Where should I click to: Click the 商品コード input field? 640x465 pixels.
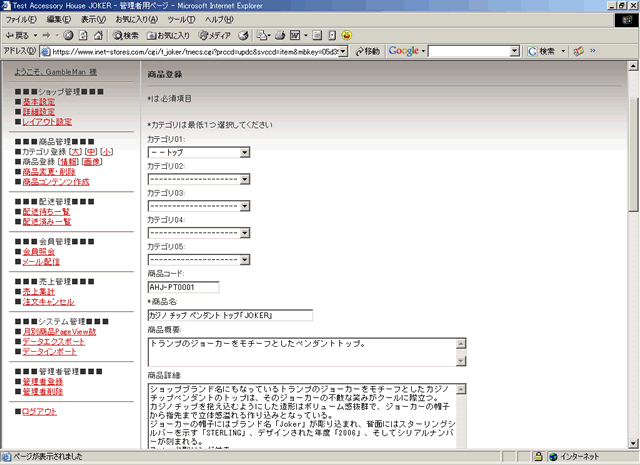(x=183, y=287)
